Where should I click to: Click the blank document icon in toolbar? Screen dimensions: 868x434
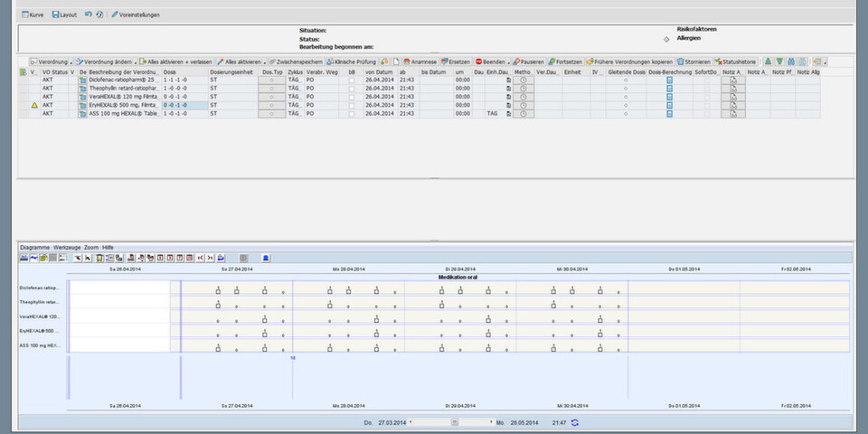[396, 61]
